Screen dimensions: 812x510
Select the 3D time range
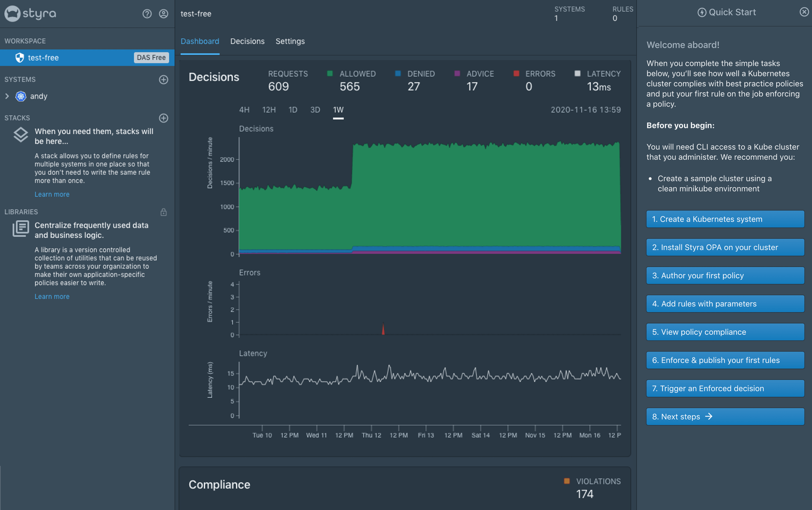pos(315,110)
